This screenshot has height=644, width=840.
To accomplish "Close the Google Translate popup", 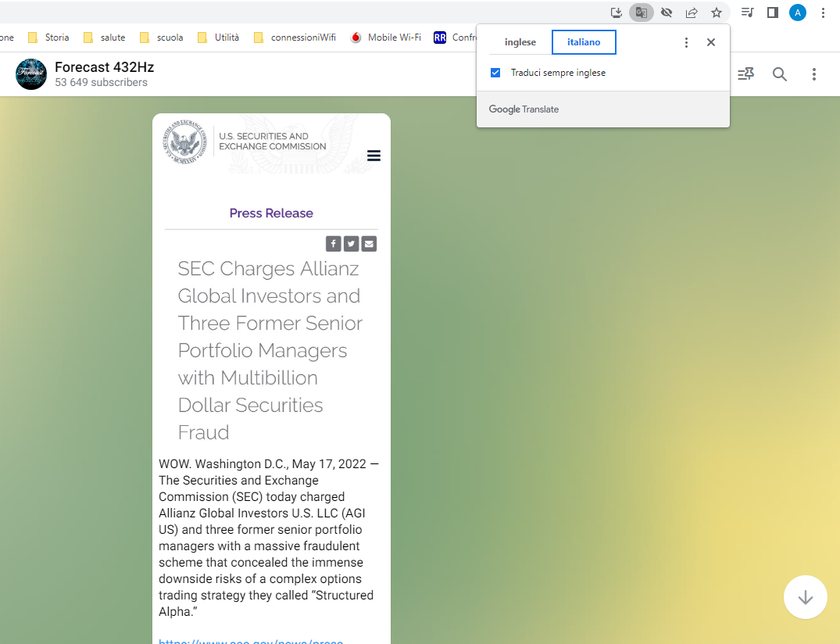I will 711,42.
